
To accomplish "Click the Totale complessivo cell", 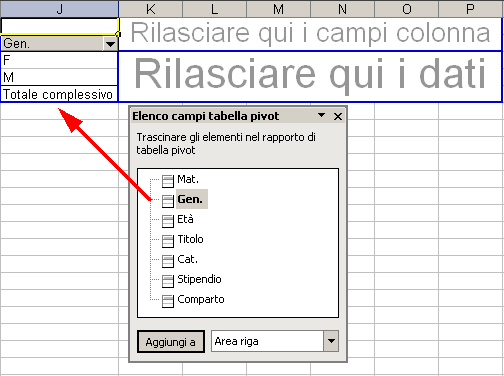I will click(59, 94).
